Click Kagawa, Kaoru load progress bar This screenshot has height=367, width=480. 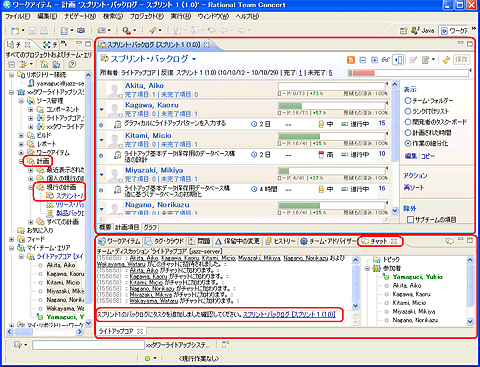point(332,106)
